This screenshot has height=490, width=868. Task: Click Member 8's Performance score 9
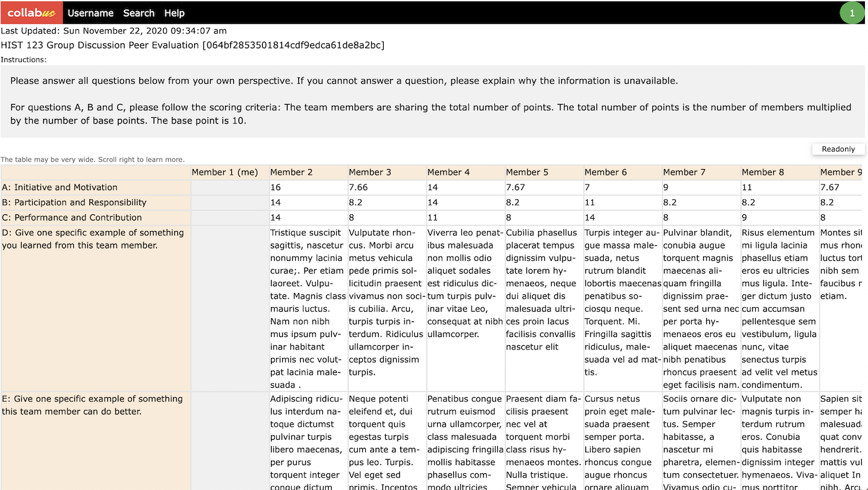click(x=781, y=217)
